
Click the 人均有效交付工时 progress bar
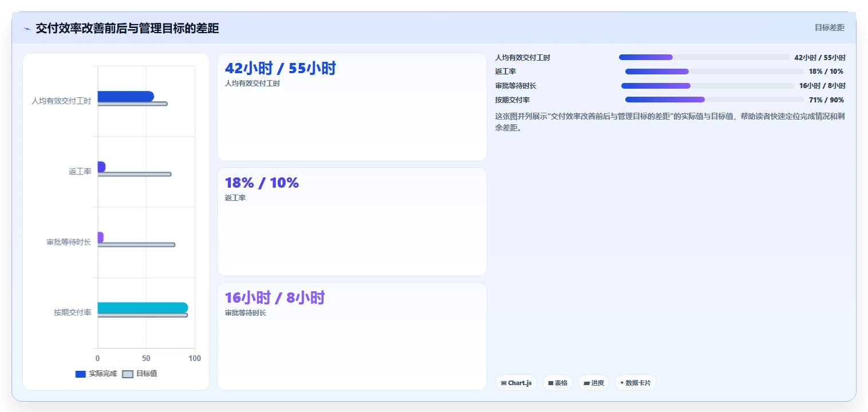click(x=704, y=57)
